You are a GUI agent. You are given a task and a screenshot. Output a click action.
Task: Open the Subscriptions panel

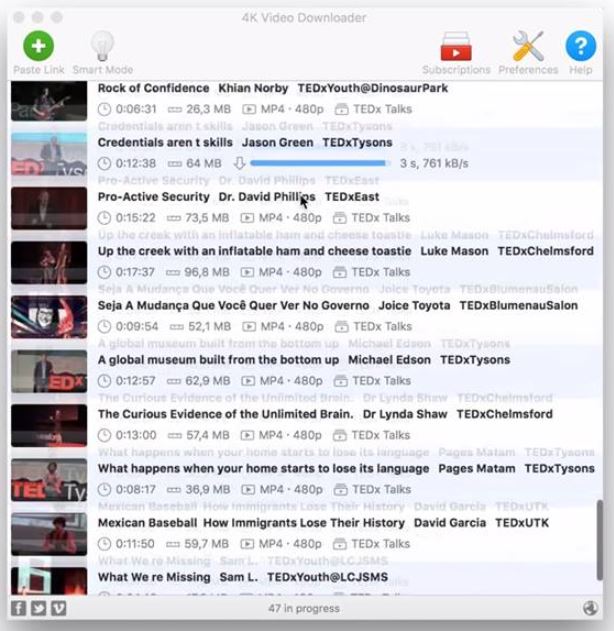click(456, 47)
